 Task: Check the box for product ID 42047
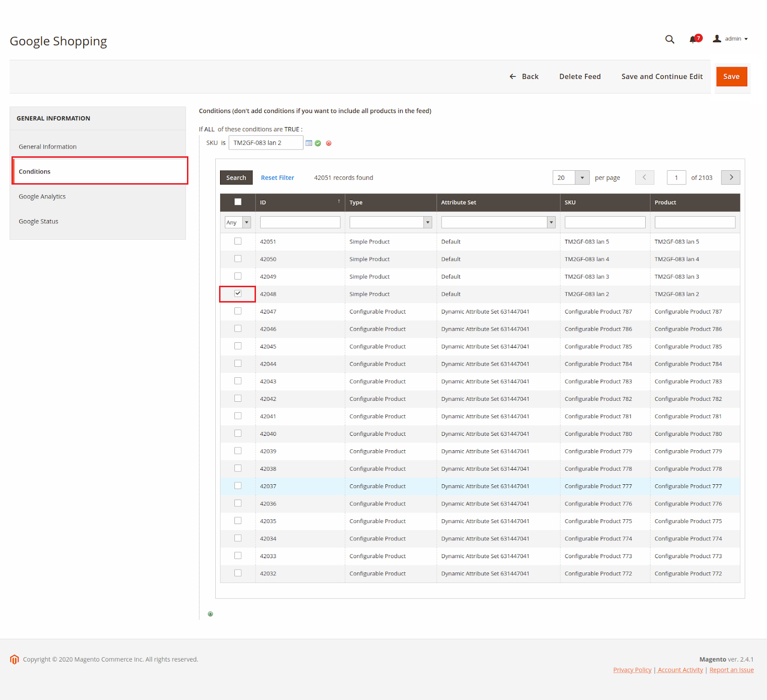(238, 311)
